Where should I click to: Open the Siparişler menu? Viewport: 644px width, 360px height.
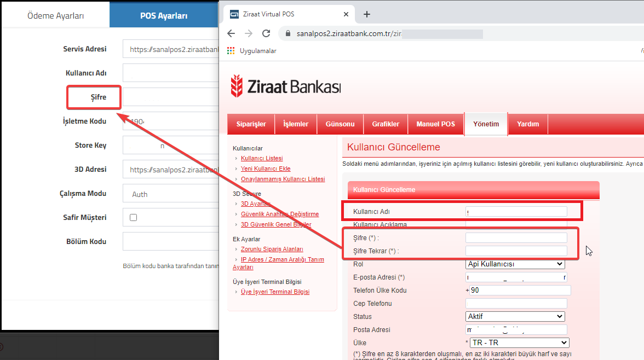pos(251,124)
